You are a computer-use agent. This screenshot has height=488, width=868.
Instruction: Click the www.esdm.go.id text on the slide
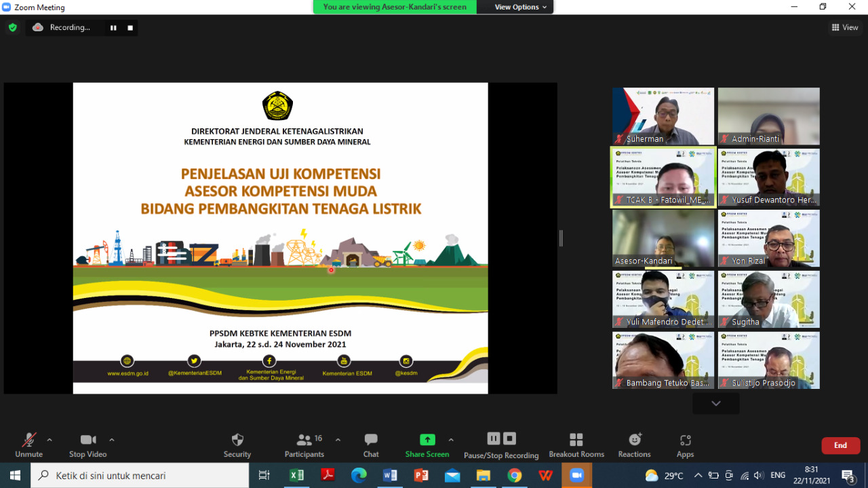tap(127, 373)
